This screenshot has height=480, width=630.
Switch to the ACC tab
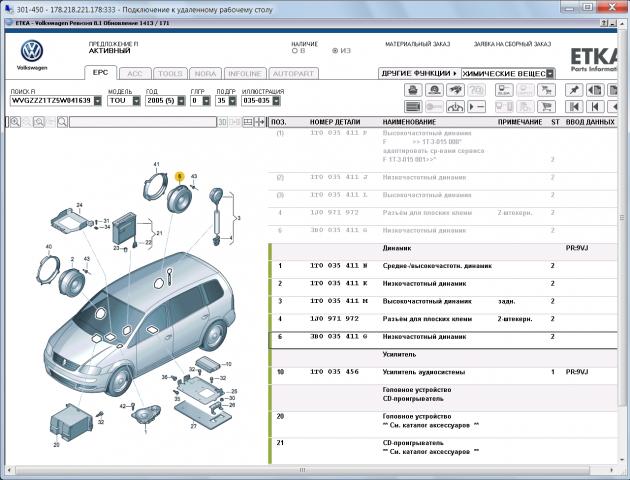click(135, 74)
